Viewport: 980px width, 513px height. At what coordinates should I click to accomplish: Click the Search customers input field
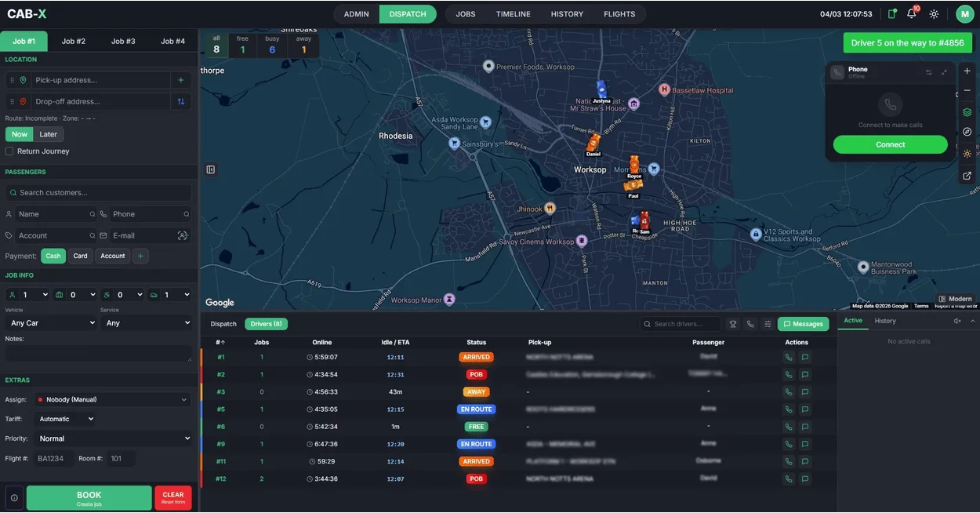99,192
